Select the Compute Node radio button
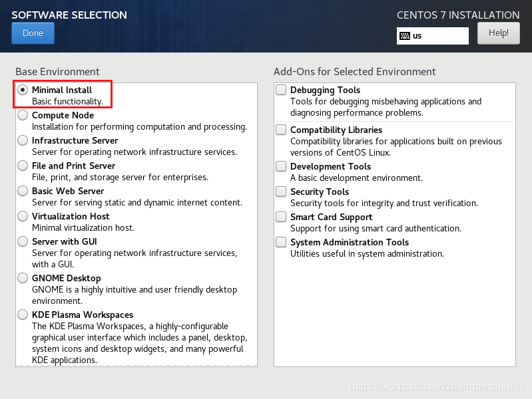Viewport: 532px width, 399px height. [23, 115]
